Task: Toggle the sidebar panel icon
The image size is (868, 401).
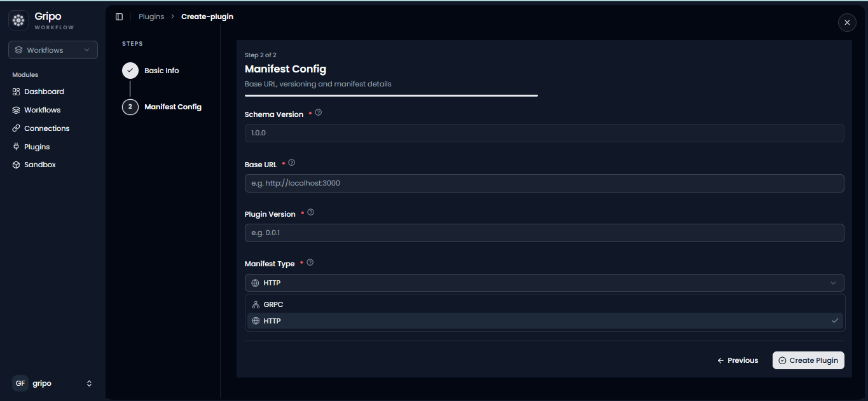Action: (x=119, y=17)
